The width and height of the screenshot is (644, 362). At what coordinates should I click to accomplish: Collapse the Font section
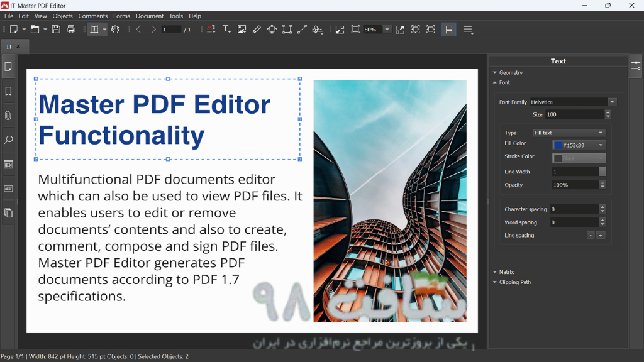point(501,82)
